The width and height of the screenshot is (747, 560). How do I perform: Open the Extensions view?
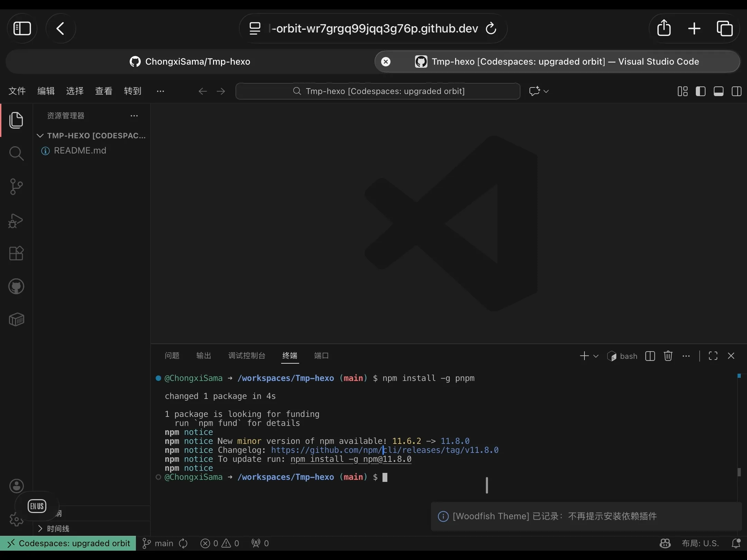tap(16, 253)
